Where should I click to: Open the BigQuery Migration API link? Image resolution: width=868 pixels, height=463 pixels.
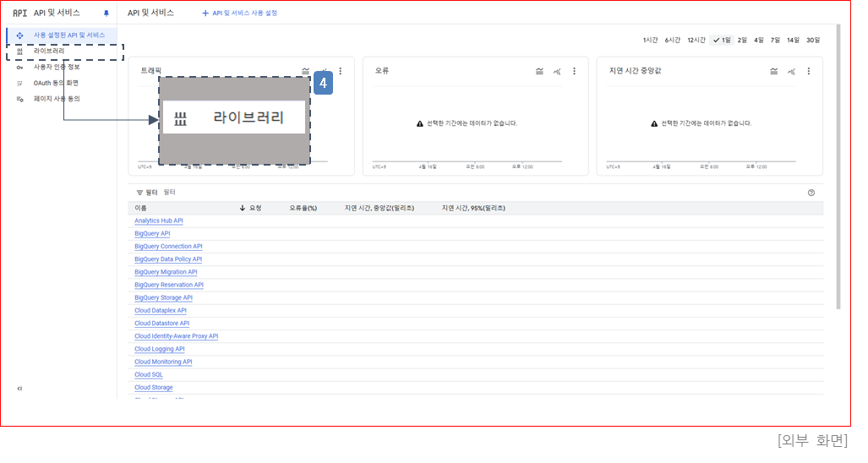tap(166, 271)
